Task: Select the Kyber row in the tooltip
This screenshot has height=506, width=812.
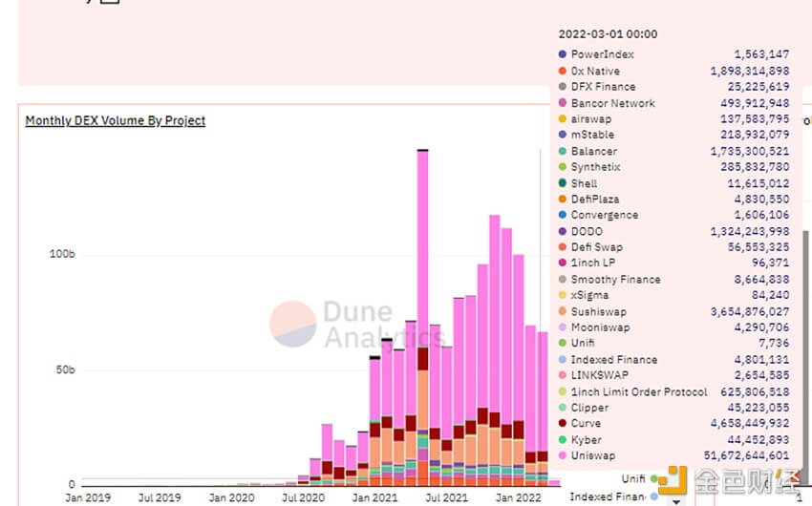Action: coord(673,440)
